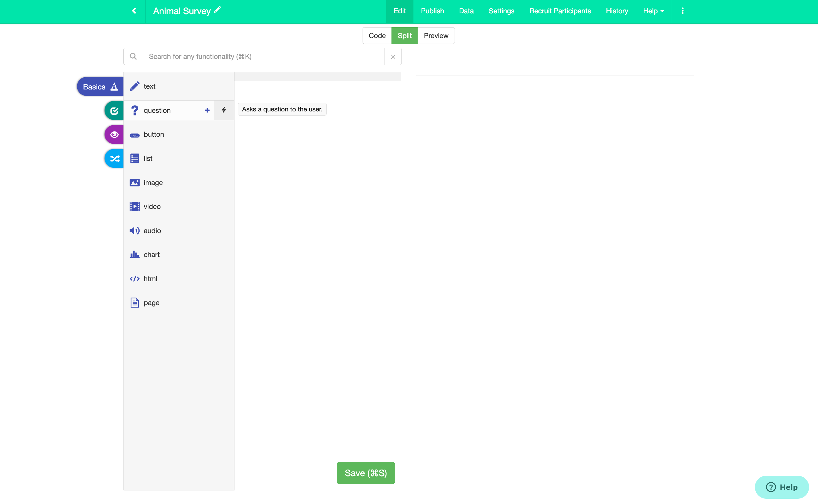
Task: Switch to Split view
Action: [405, 36]
